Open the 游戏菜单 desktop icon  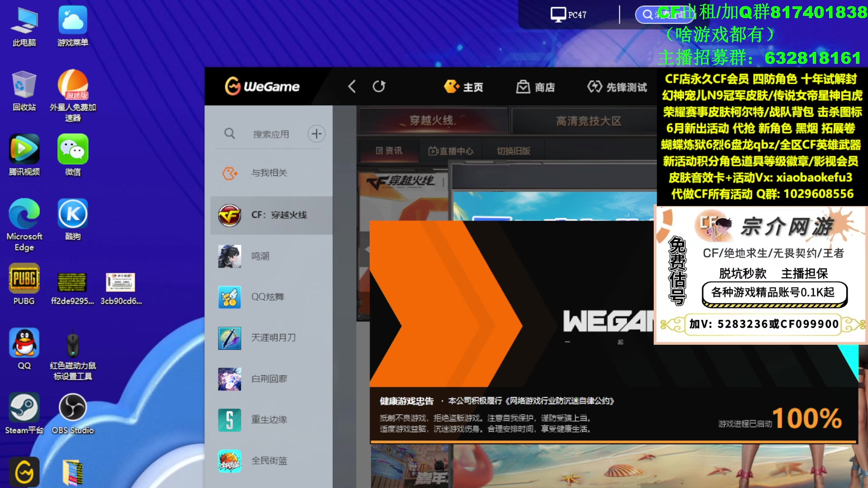73,27
